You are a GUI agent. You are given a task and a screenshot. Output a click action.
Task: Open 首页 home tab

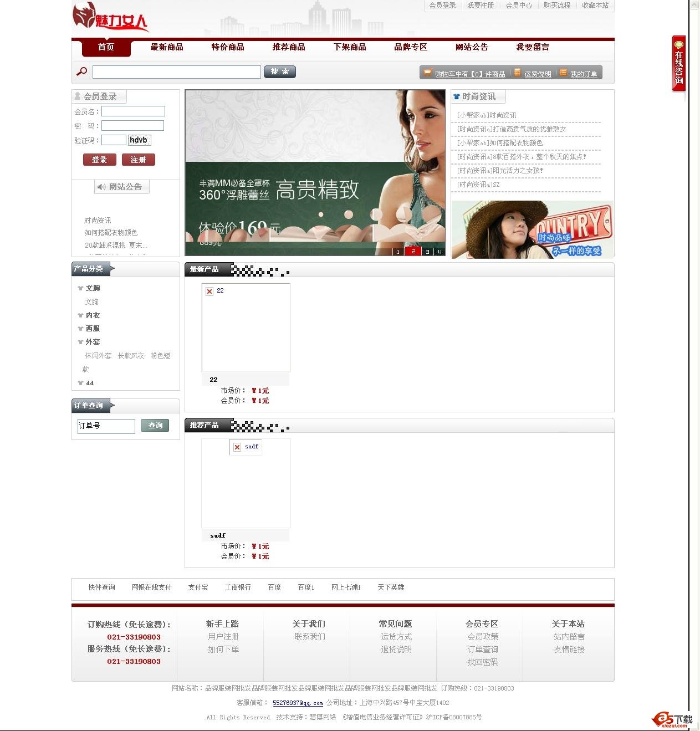pos(106,47)
